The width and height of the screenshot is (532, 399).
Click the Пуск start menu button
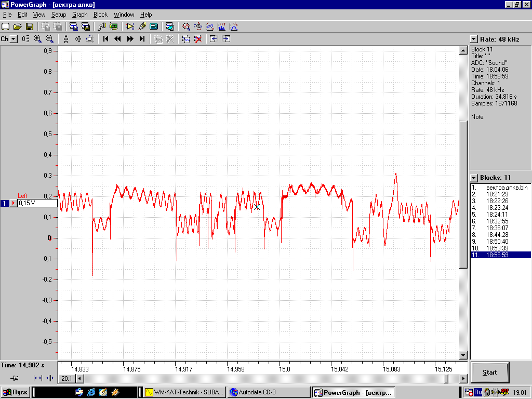(15, 393)
